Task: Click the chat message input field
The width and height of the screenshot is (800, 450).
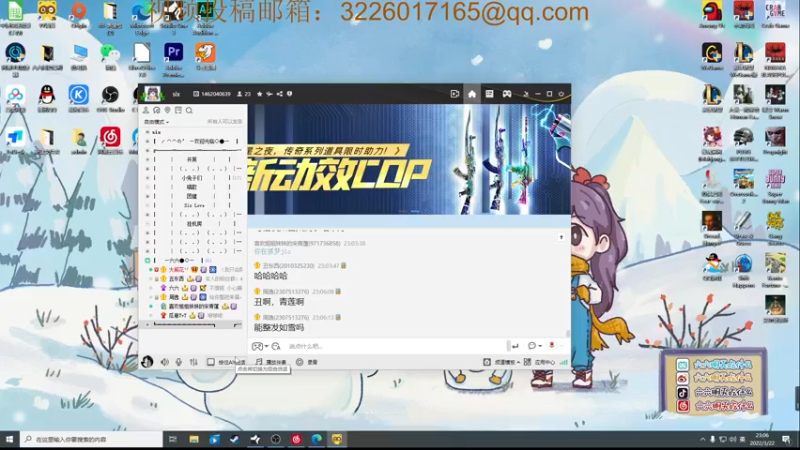Action: pos(395,346)
